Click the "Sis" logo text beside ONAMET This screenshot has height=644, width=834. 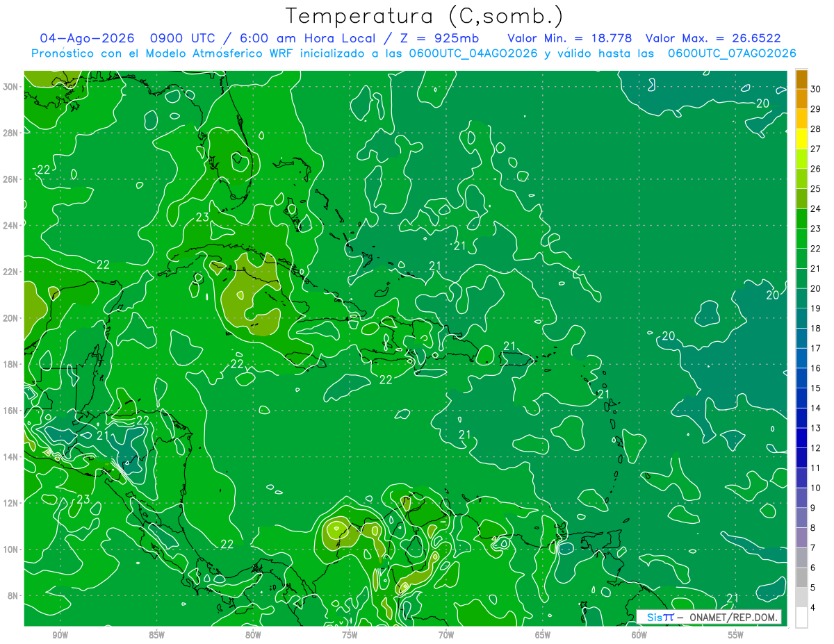[655, 617]
